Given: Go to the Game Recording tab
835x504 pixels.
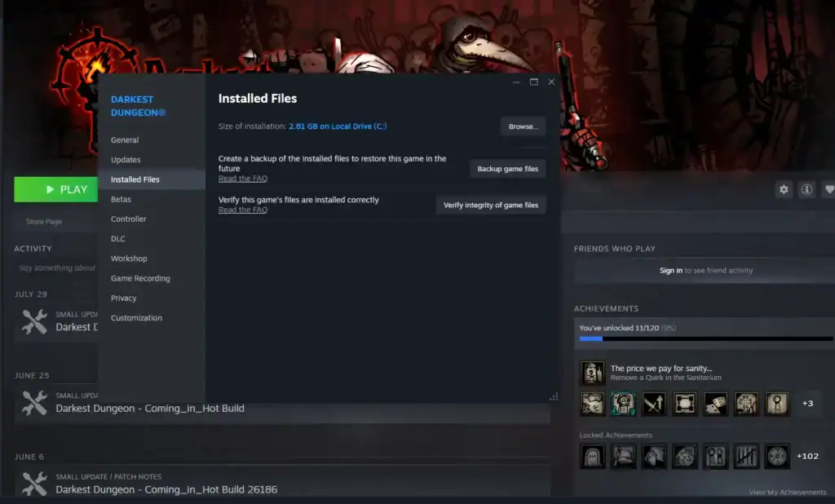Looking at the screenshot, I should tap(140, 279).
